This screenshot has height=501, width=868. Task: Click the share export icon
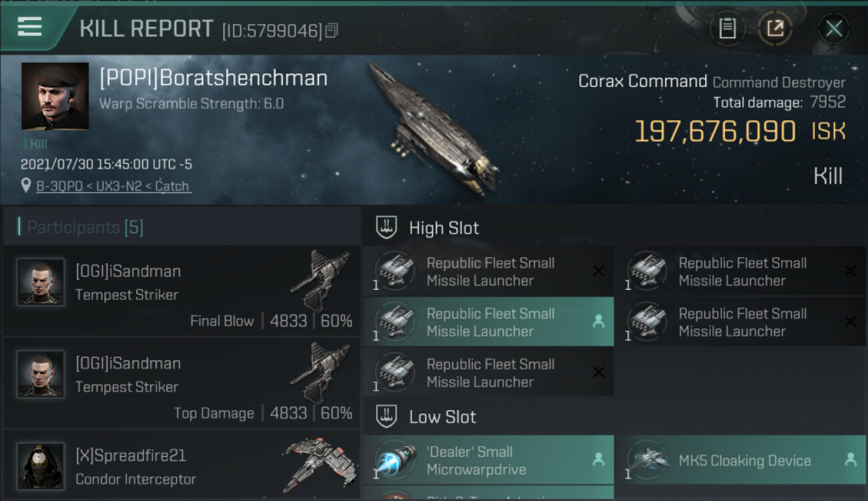[x=775, y=29]
